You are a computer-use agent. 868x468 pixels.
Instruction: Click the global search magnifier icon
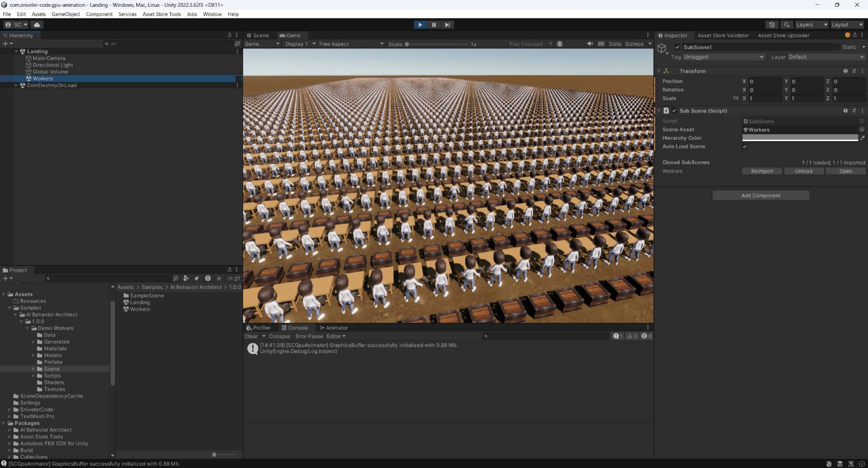[x=787, y=25]
